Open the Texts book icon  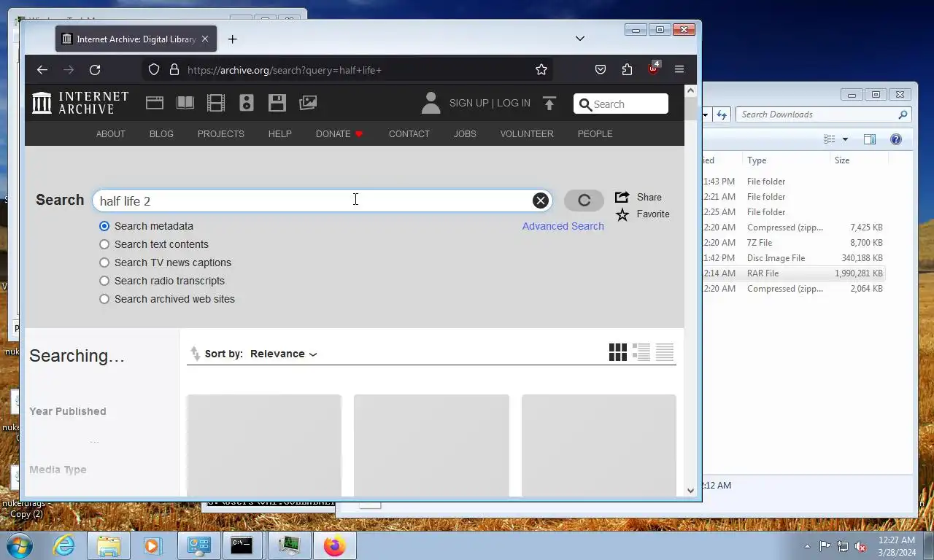pyautogui.click(x=185, y=103)
